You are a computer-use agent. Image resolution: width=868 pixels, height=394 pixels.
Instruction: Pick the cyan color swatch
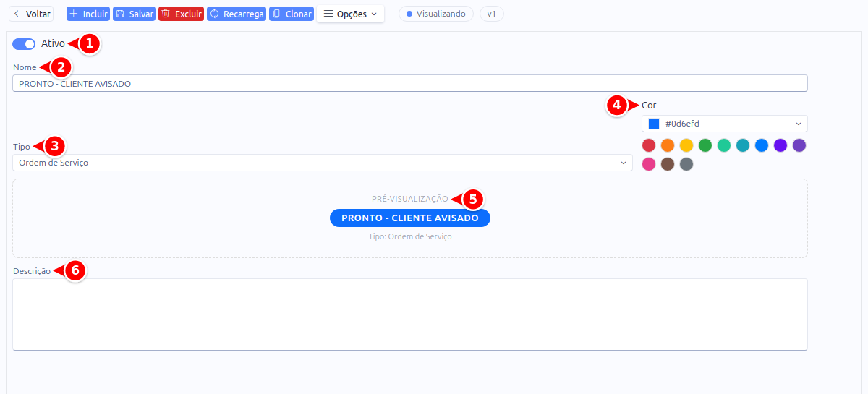(743, 145)
